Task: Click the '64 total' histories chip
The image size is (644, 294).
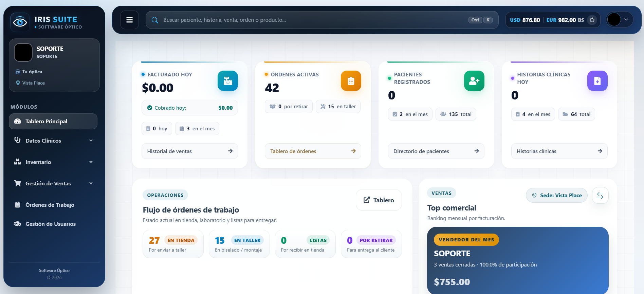Action: (576, 114)
